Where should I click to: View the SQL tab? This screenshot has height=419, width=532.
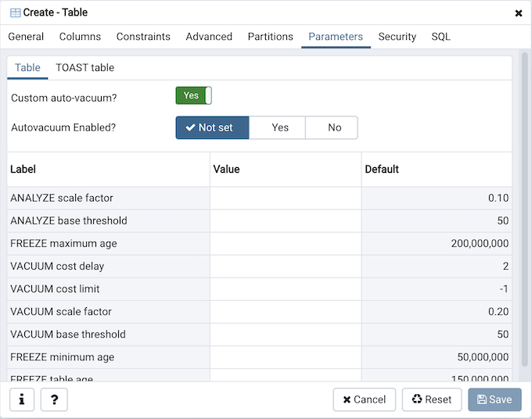point(440,37)
